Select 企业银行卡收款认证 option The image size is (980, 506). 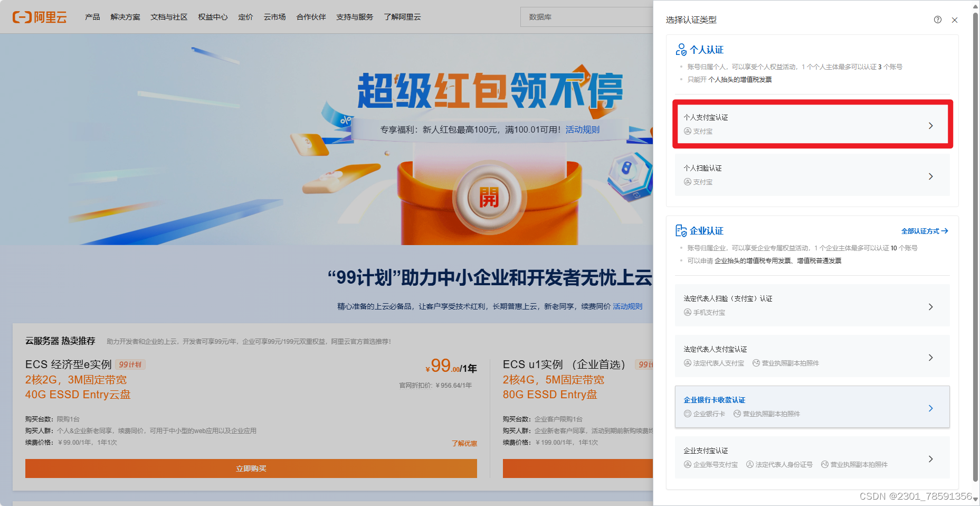(x=812, y=407)
